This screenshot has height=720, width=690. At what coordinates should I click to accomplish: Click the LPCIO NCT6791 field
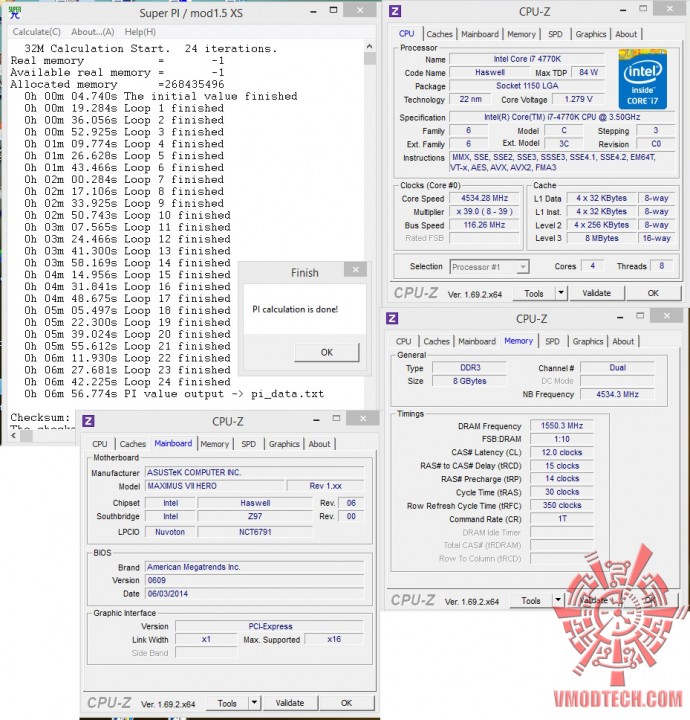point(255,532)
